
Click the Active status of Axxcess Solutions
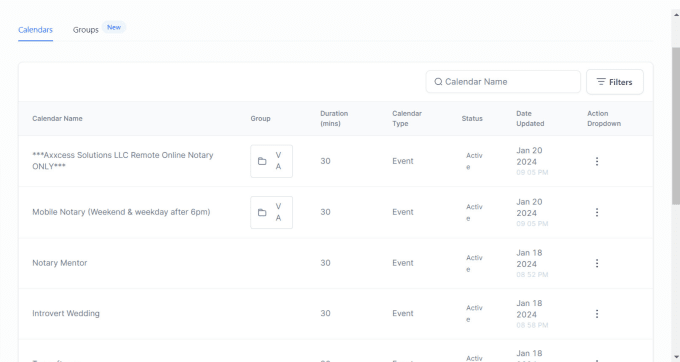[x=474, y=161]
